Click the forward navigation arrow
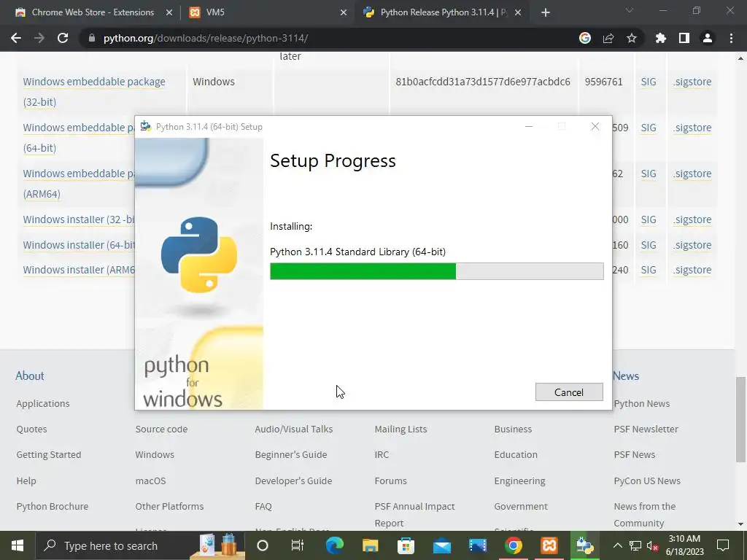Viewport: 747px width, 560px height. [39, 38]
